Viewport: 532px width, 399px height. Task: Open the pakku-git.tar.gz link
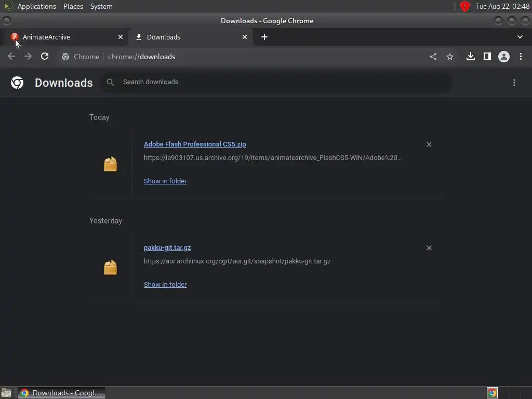pyautogui.click(x=167, y=248)
